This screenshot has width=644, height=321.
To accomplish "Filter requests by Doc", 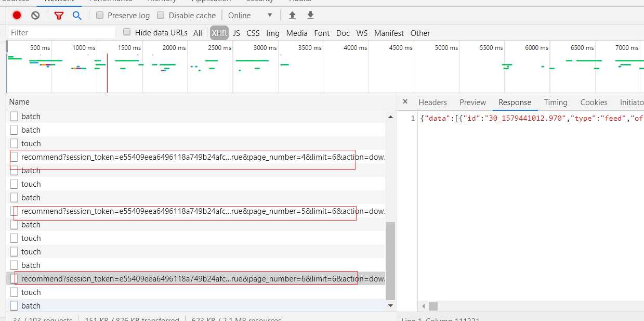I will 343,33.
